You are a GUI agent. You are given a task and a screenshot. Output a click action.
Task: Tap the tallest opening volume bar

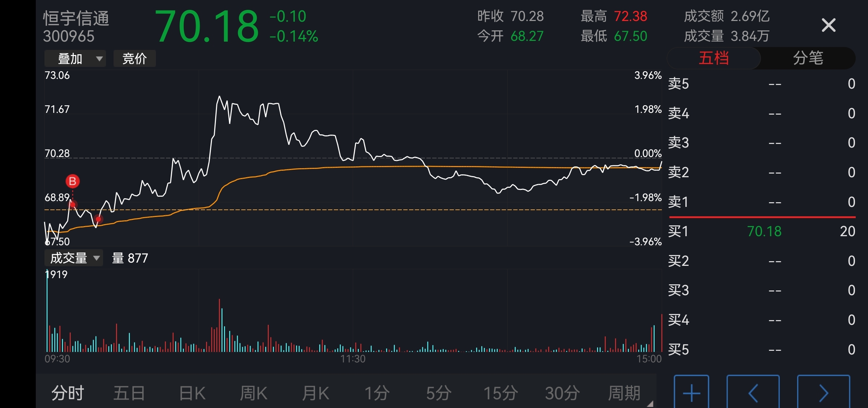pos(47,311)
